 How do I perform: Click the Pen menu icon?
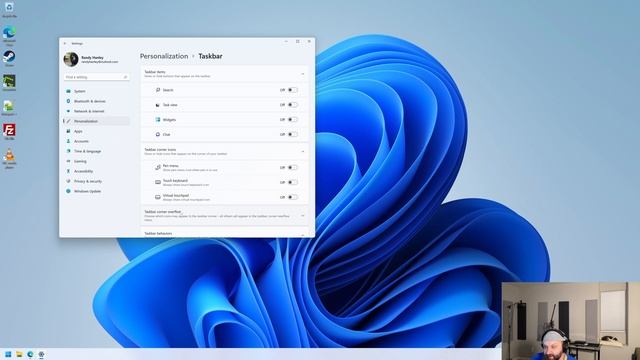tap(158, 167)
